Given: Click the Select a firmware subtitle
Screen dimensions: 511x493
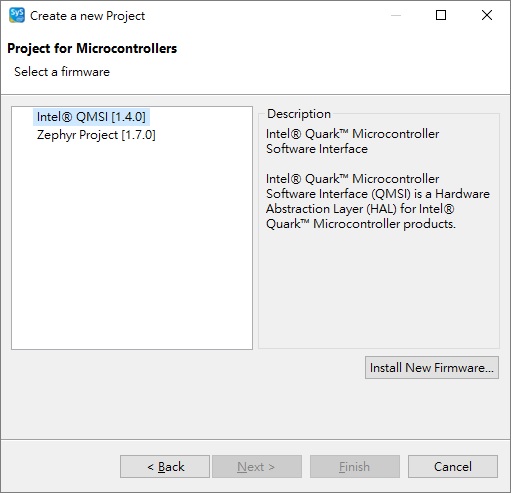Looking at the screenshot, I should click(62, 72).
